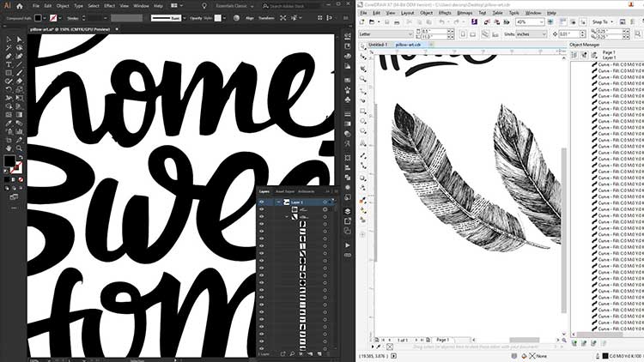
Task: Select the CorelDRAW Pick tool
Action: 363,46
